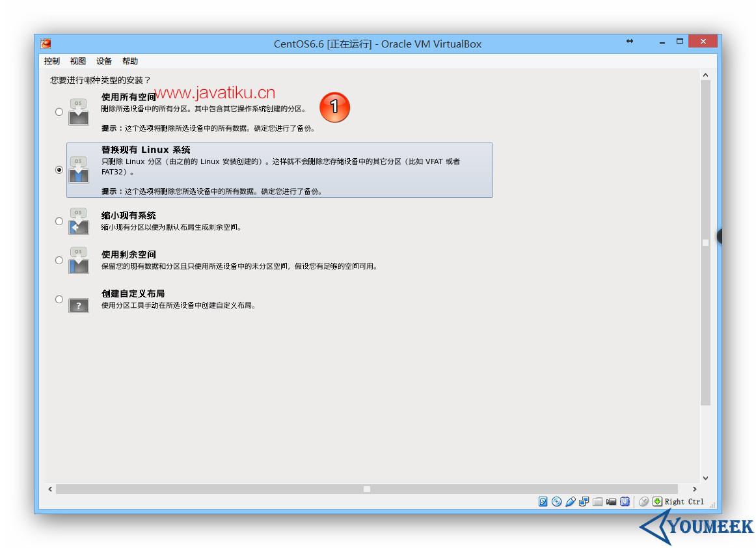Click the network adapter status icon
The width and height of the screenshot is (756, 548).
[x=584, y=502]
